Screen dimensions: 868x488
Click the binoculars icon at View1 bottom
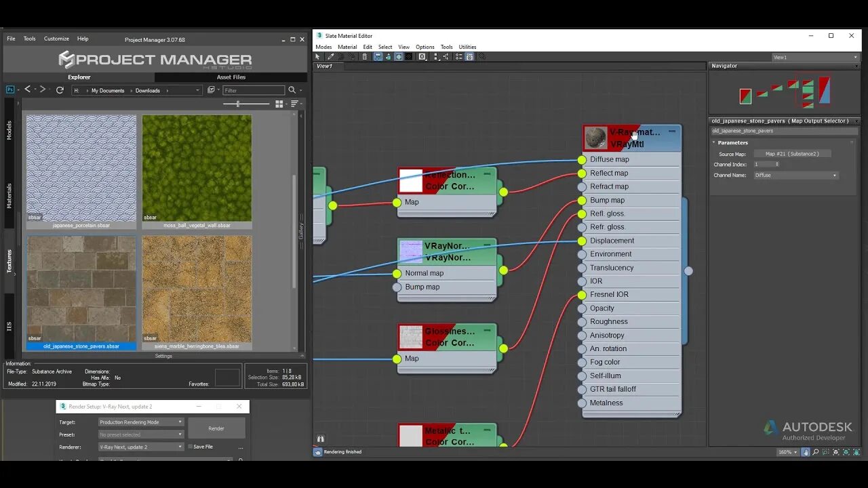pos(321,439)
